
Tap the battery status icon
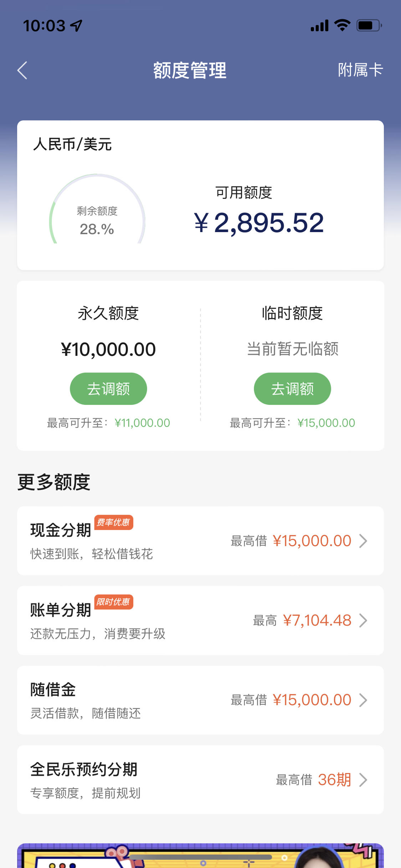369,25
